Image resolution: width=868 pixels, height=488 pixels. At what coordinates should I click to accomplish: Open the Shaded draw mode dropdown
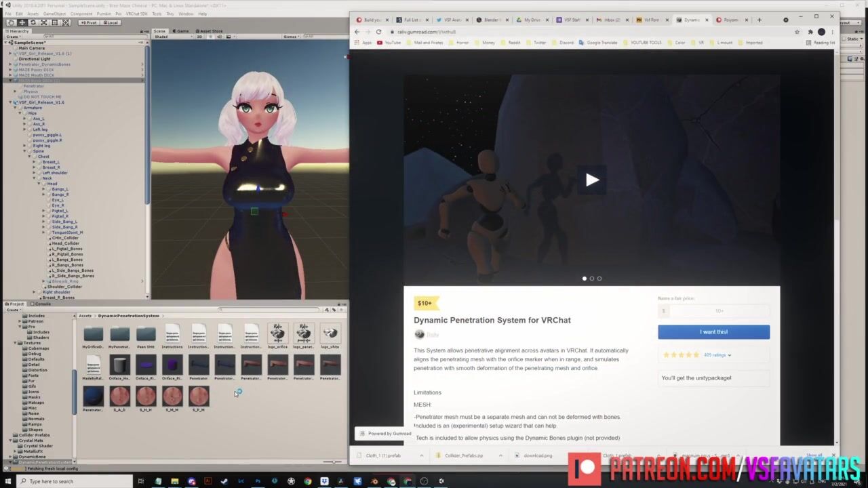click(170, 37)
